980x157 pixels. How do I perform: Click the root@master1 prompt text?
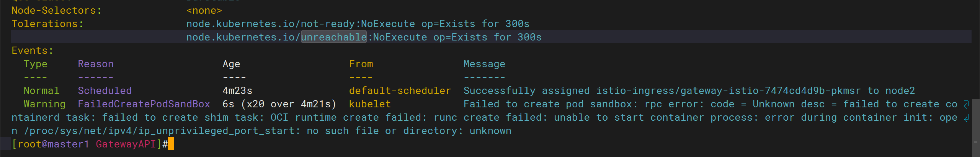pyautogui.click(x=53, y=144)
